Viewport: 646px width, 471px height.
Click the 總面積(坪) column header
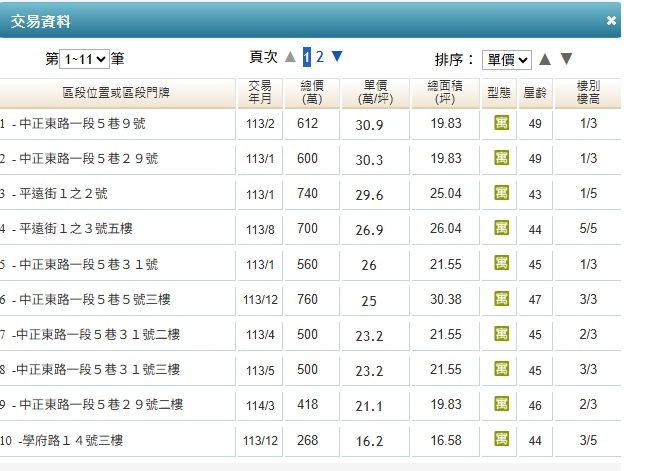(445, 93)
